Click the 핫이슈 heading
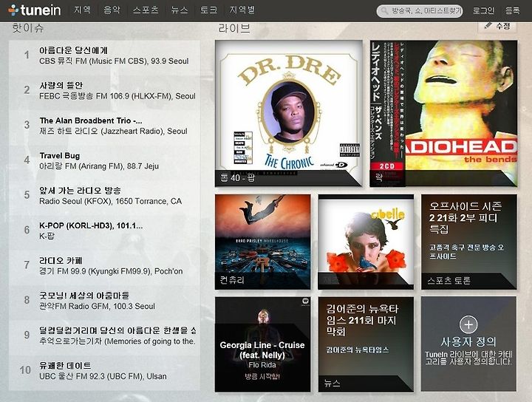The image size is (532, 402). (28, 28)
